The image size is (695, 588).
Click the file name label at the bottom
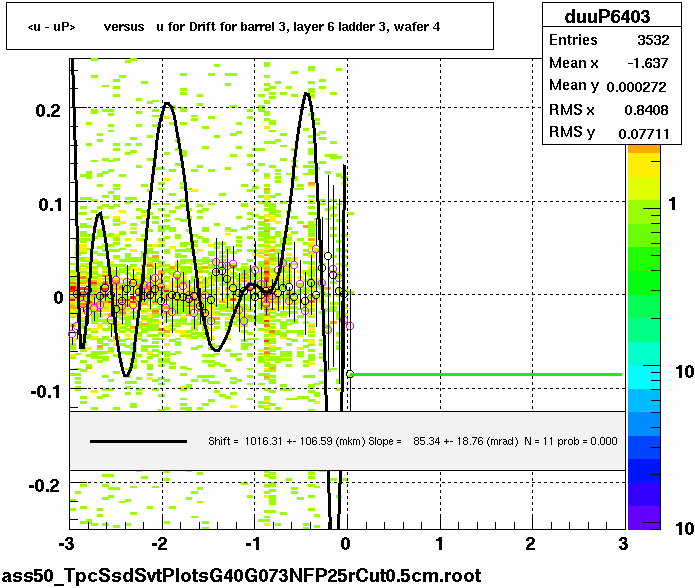(x=242, y=576)
